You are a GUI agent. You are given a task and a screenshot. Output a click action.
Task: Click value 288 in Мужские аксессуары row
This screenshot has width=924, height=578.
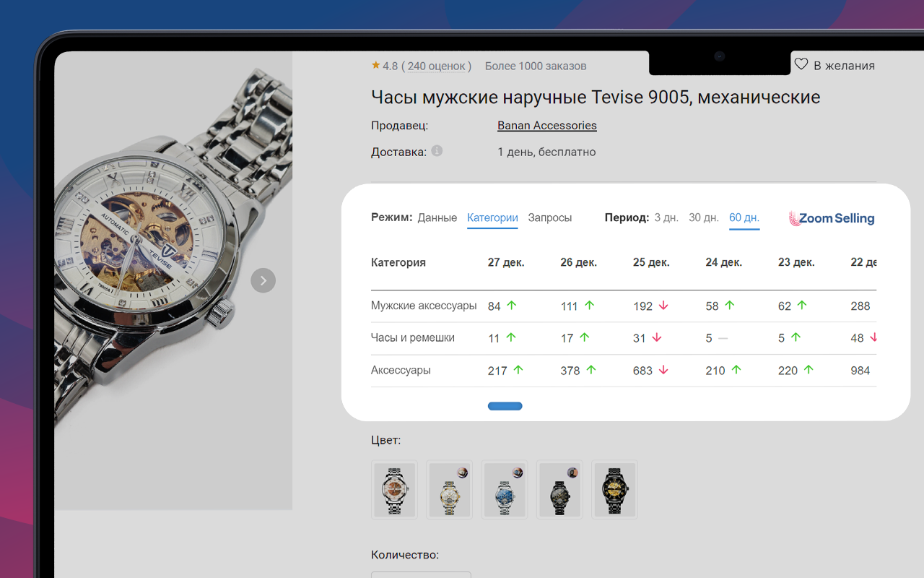(860, 306)
